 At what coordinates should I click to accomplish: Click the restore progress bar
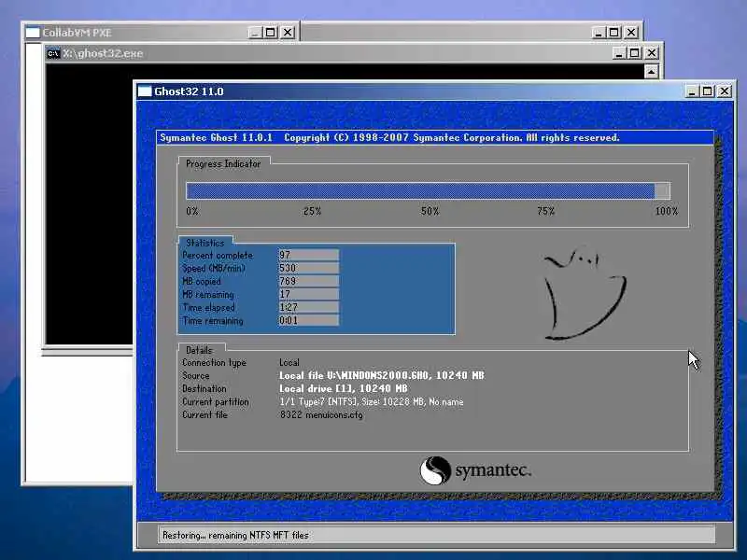429,191
